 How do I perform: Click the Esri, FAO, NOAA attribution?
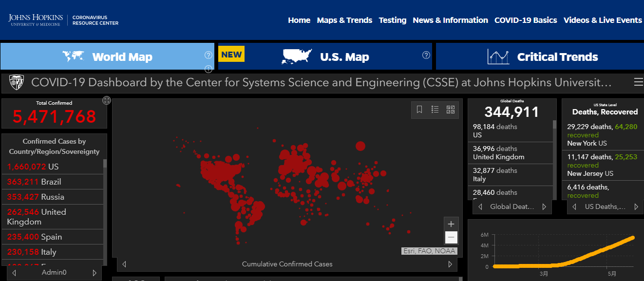click(x=429, y=251)
